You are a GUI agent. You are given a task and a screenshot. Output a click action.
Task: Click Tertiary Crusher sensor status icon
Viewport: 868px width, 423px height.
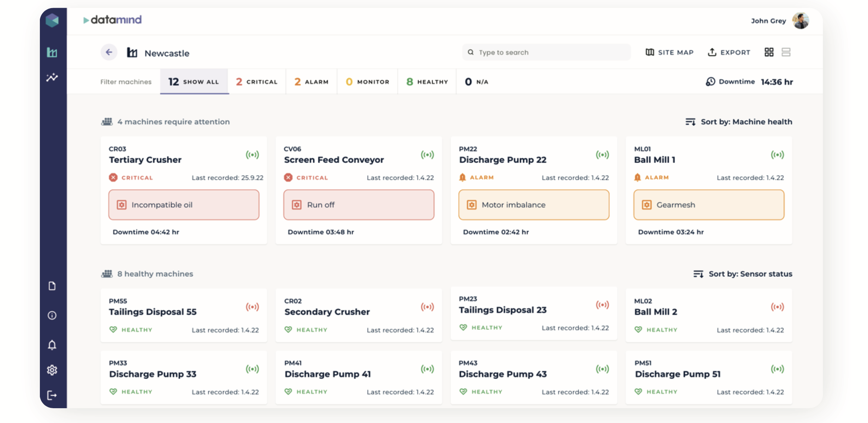[x=252, y=155]
